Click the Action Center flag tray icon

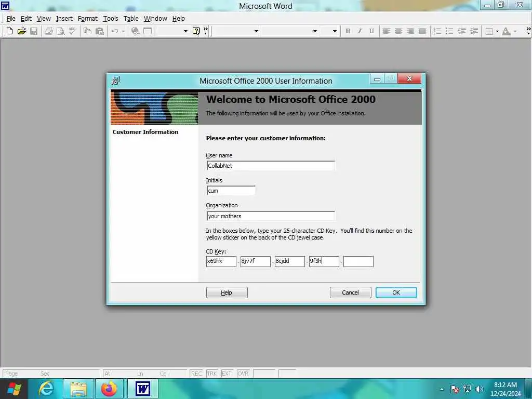[455, 389]
